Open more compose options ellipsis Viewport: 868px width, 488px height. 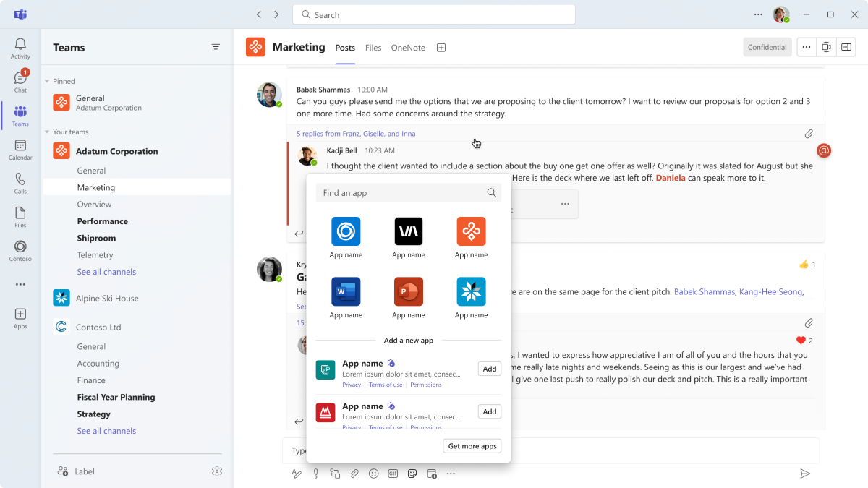451,474
